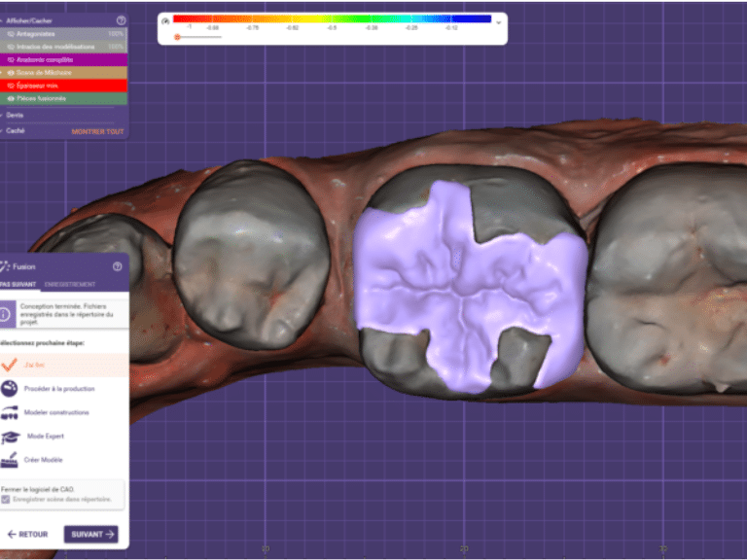
Task: Click the Montrer tout link
Action: click(x=97, y=131)
